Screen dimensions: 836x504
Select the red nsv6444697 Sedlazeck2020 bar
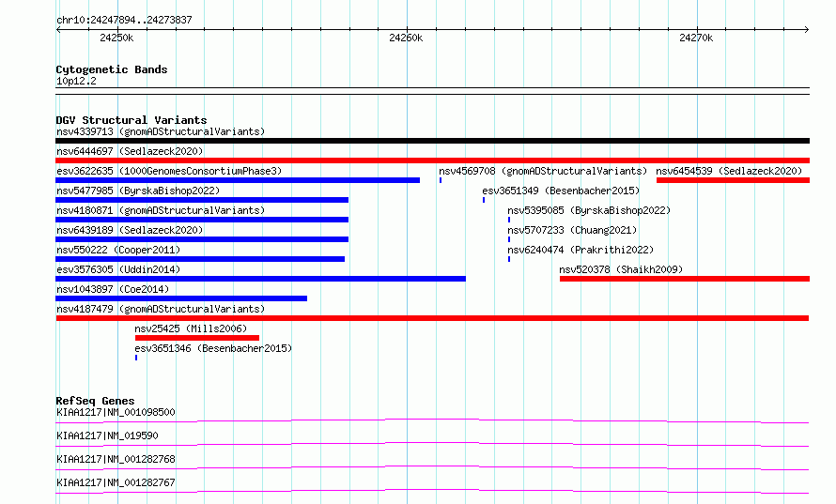[432, 160]
